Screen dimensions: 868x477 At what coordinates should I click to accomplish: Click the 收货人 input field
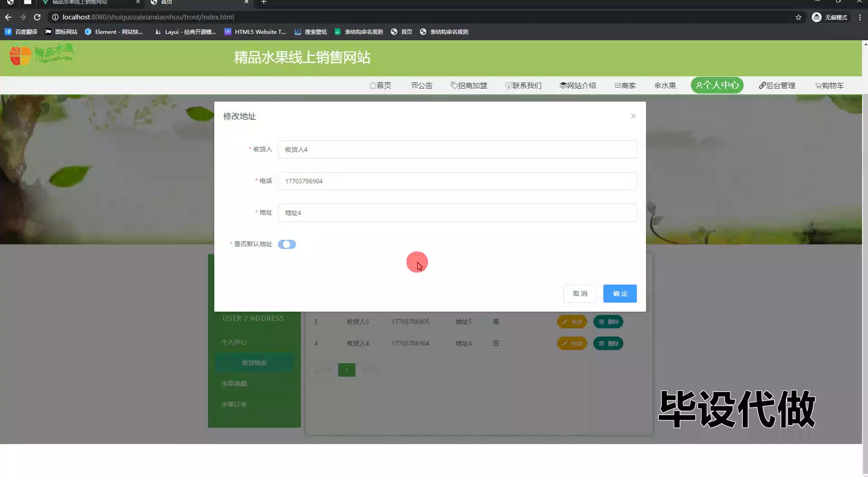coord(457,150)
